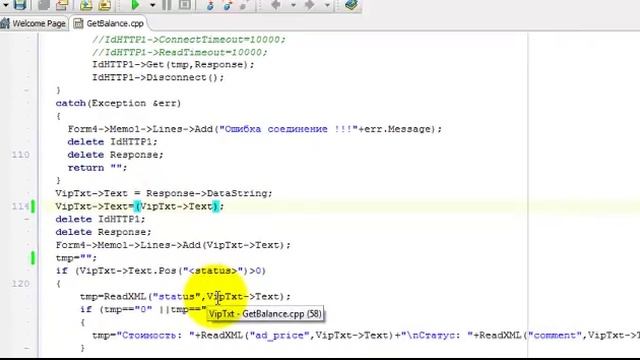Open the back history dropdown arrow
640x360 pixels.
(293, 5)
